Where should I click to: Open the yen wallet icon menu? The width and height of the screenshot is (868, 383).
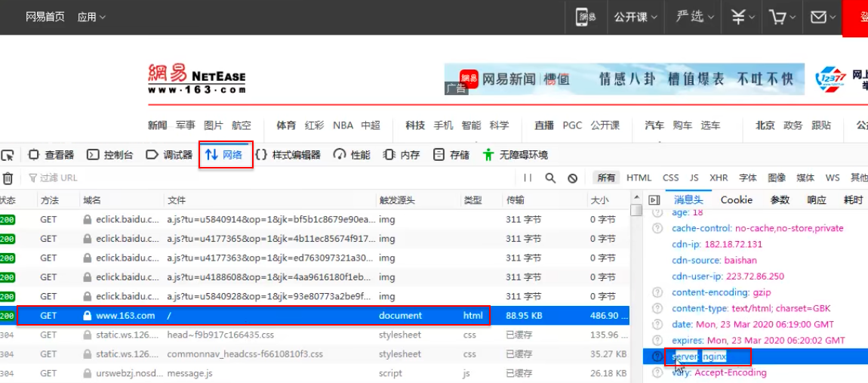[x=743, y=17]
